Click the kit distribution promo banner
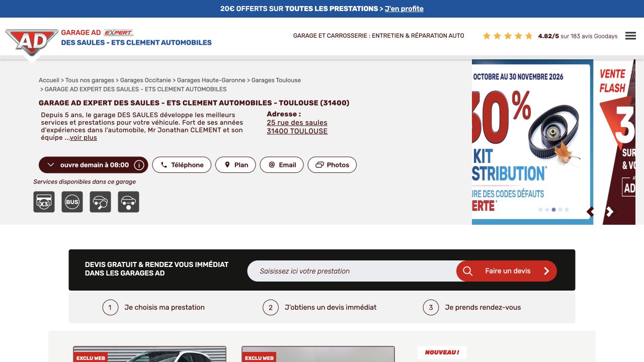This screenshot has width=644, height=362. [531, 142]
